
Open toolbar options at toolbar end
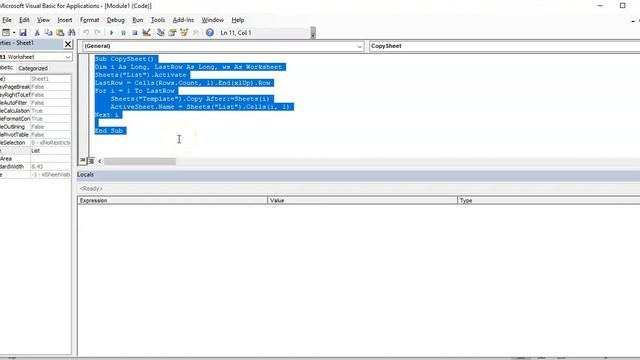[x=313, y=33]
